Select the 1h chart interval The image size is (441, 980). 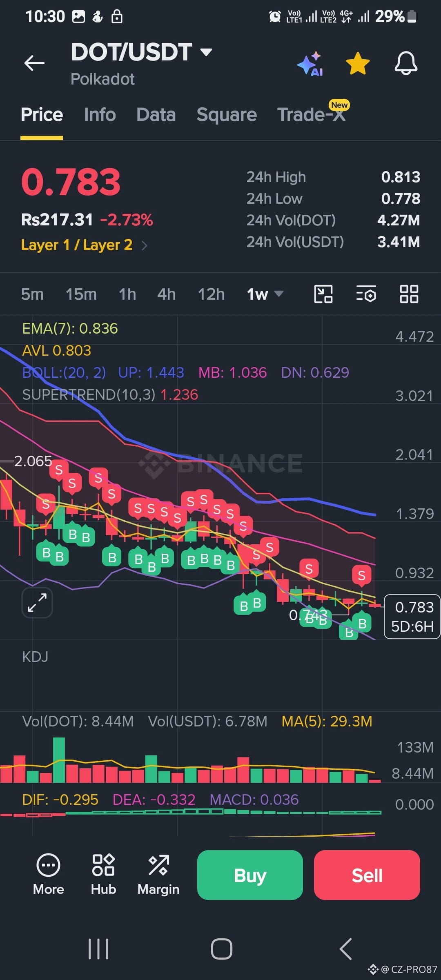127,294
